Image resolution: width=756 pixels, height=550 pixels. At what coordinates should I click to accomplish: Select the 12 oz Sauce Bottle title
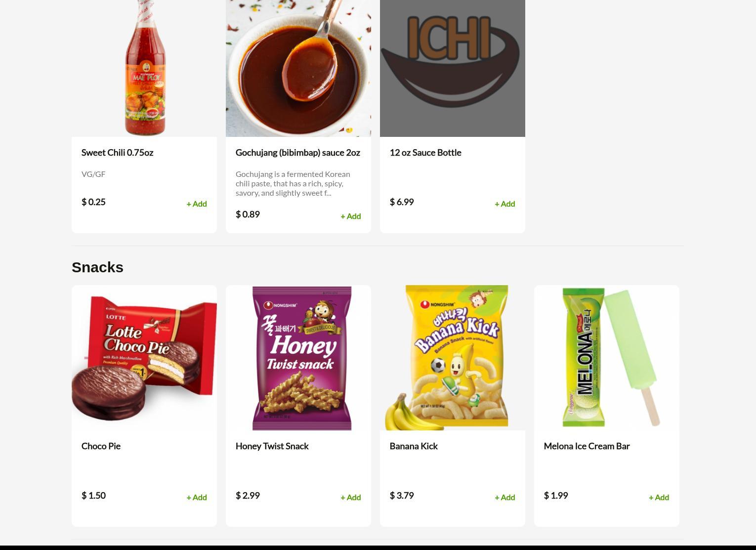(x=425, y=153)
